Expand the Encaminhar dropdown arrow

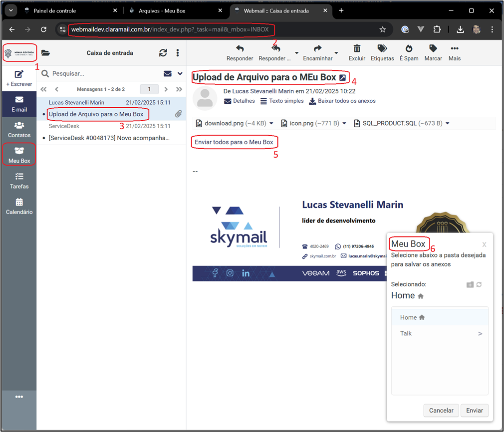click(336, 53)
